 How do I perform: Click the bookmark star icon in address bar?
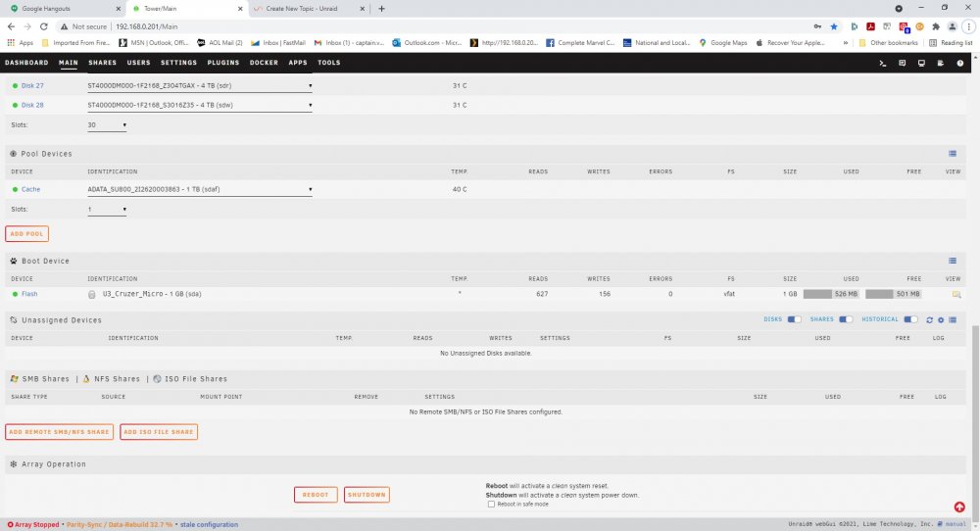tap(834, 26)
